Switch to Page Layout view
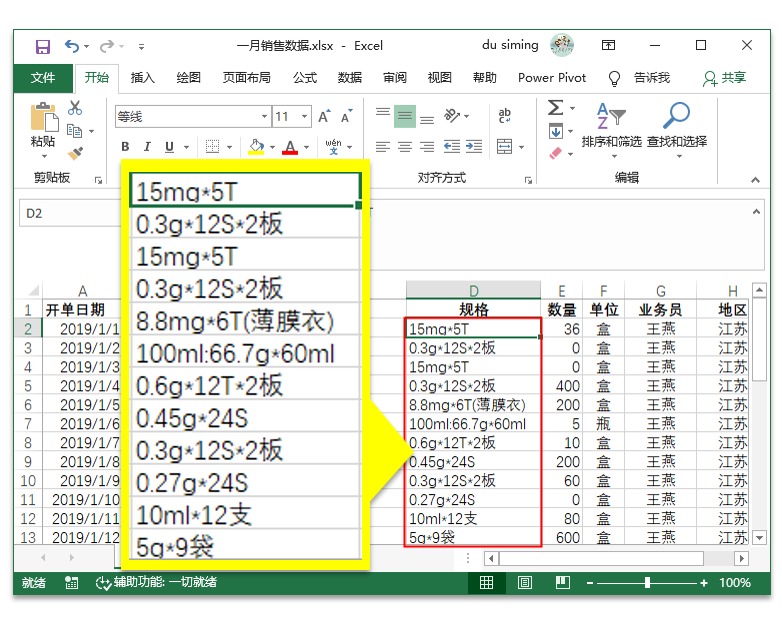Viewport: 782px width, 627px height. [525, 583]
